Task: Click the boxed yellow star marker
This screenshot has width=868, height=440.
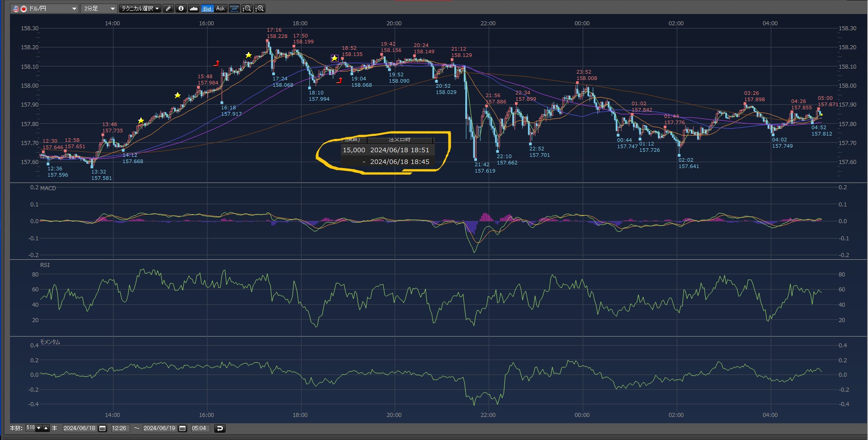Action: click(335, 58)
